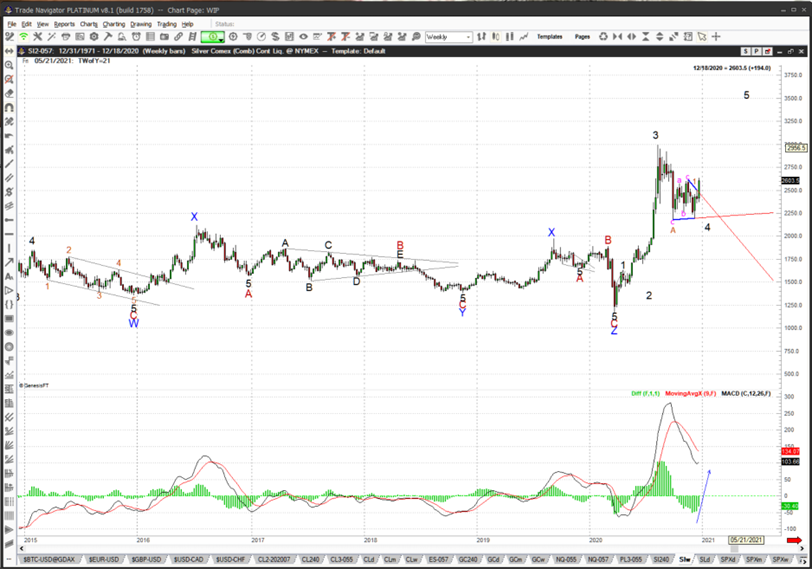Click the red right arrow at chart bottom
This screenshot has height=569, width=812.
794,540
